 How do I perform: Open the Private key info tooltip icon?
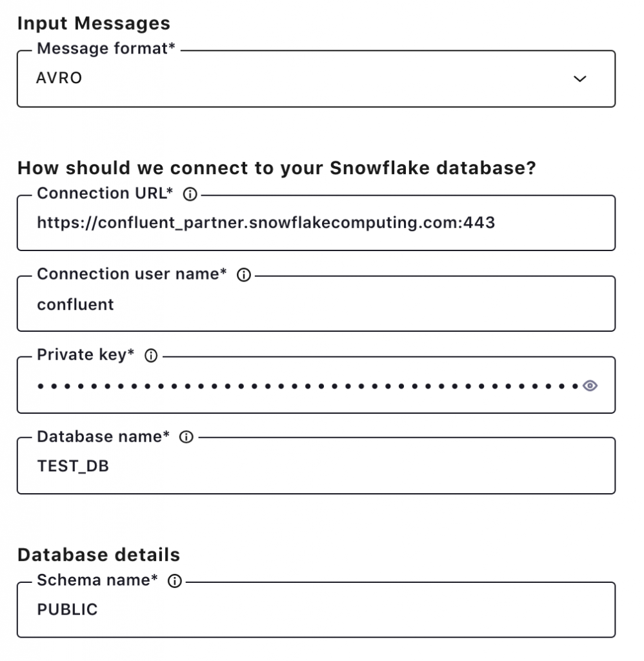tap(152, 356)
